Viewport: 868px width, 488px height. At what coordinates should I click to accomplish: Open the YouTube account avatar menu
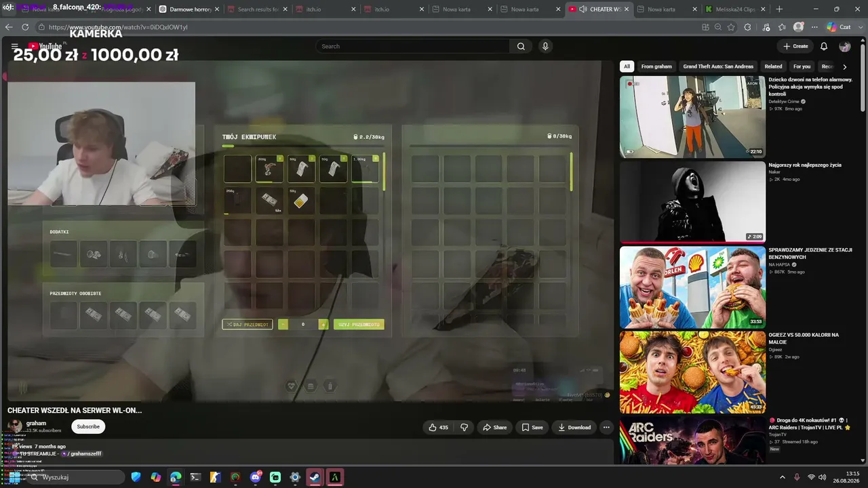(845, 46)
